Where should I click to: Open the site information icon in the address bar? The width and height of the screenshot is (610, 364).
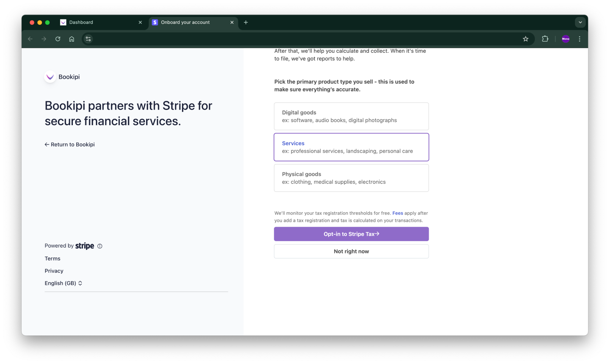pos(88,39)
